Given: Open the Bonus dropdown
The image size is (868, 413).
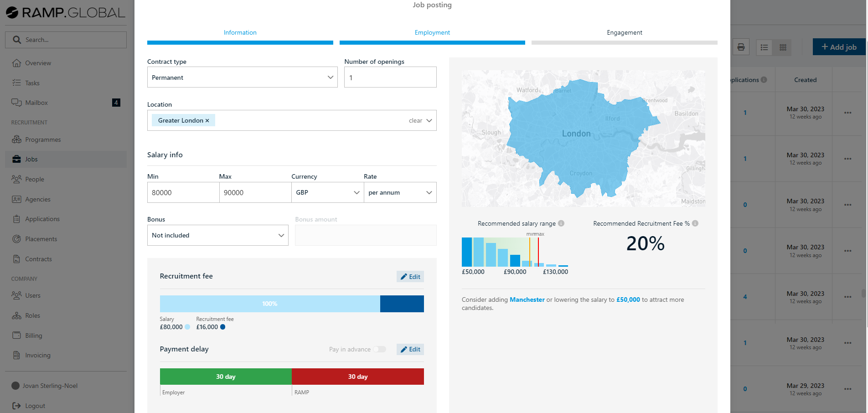Looking at the screenshot, I should 217,235.
